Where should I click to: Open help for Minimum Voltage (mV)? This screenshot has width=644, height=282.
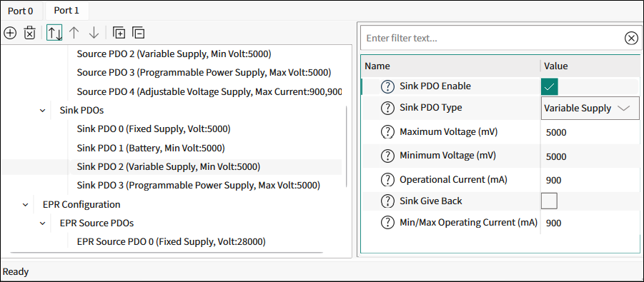pos(387,156)
